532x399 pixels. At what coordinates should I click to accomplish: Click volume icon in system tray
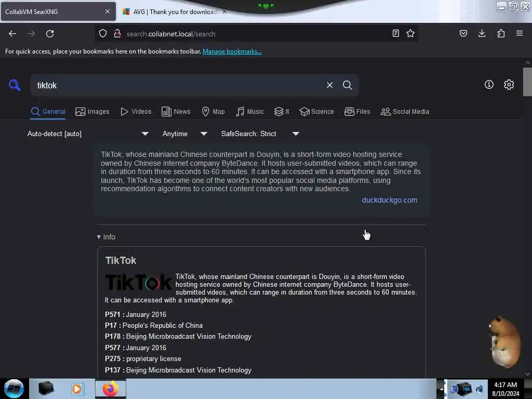pos(480,389)
